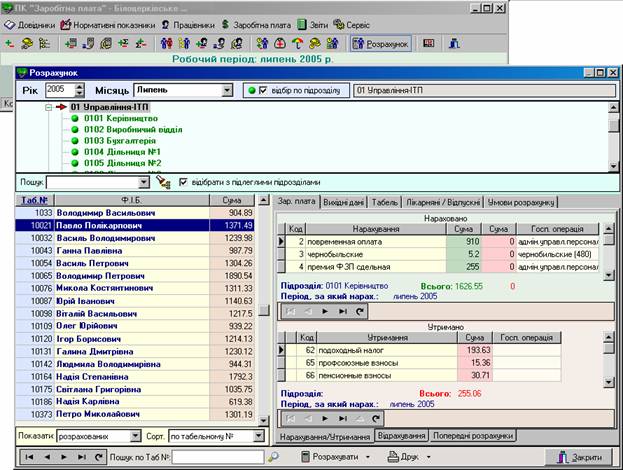Viewport: 623px width, 470px height.
Task: Go to last record in bottom navigator
Action: click(x=81, y=457)
